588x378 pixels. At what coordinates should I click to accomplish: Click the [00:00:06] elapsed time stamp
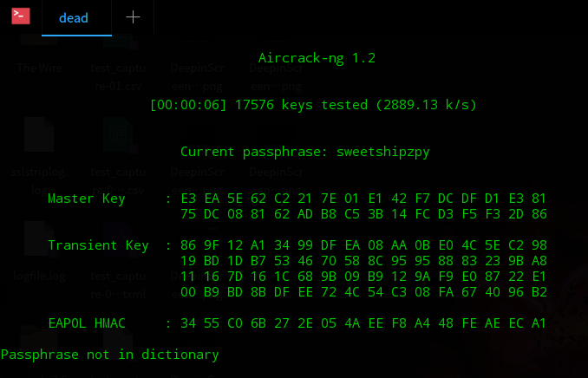188,105
